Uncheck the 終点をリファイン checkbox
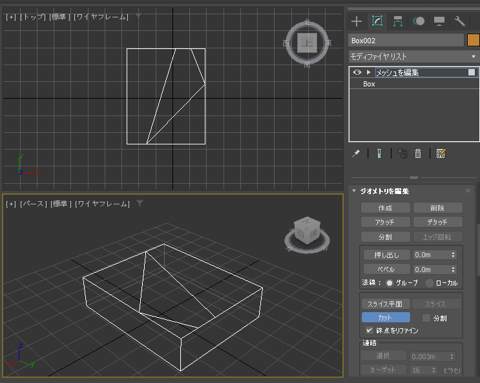This screenshot has height=383, width=480. pos(369,330)
